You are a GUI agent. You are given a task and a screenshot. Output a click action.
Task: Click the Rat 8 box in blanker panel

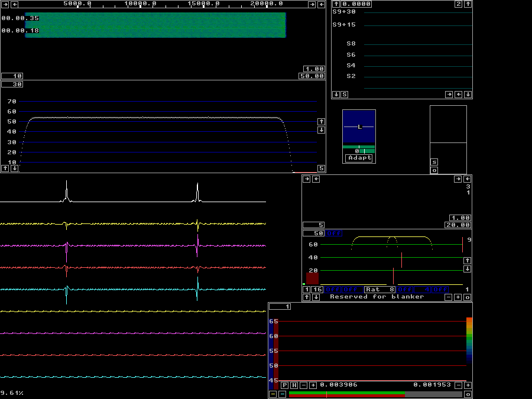coord(379,290)
